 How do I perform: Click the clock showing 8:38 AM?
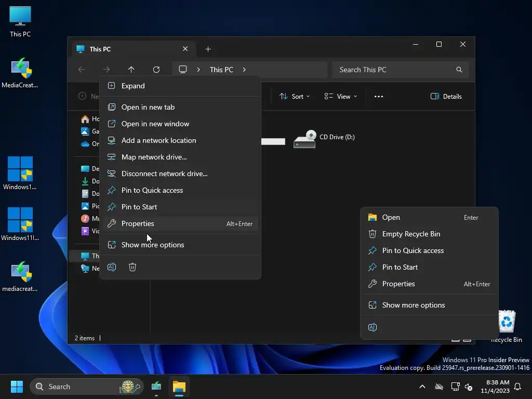pyautogui.click(x=495, y=387)
